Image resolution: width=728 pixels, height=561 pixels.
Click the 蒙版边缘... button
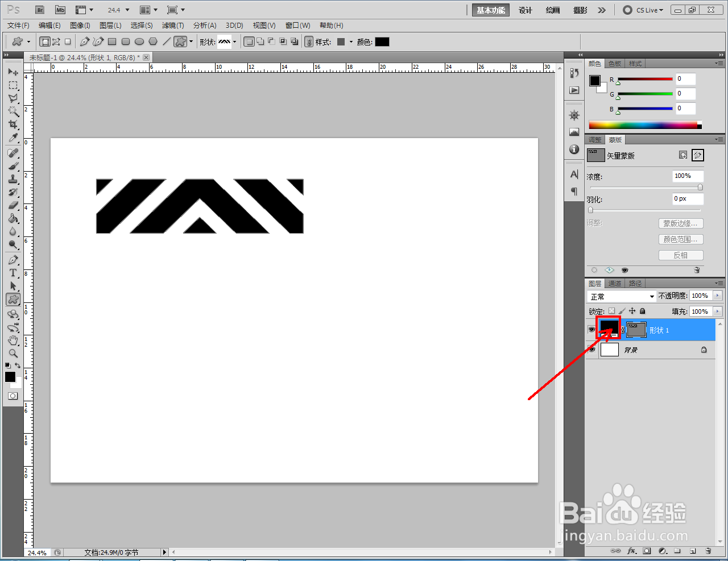point(681,223)
